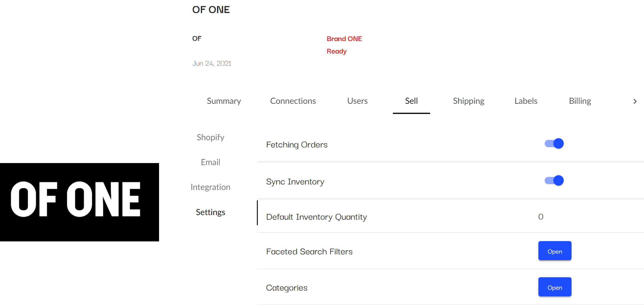Click the Brand ONE red link
The width and height of the screenshot is (644, 305).
pos(344,39)
